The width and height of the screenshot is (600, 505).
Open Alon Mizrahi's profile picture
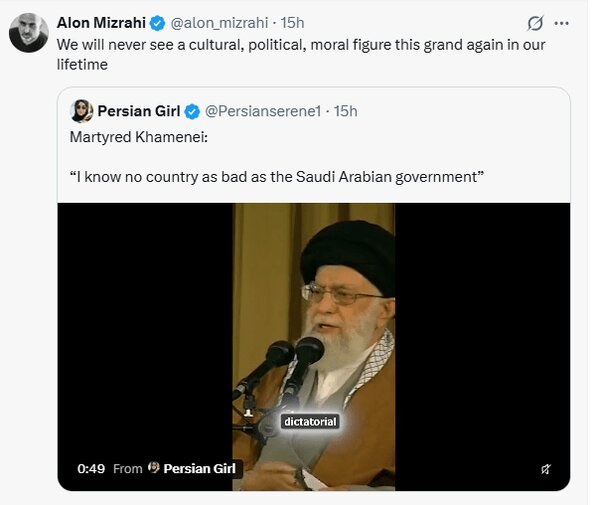pos(29,33)
